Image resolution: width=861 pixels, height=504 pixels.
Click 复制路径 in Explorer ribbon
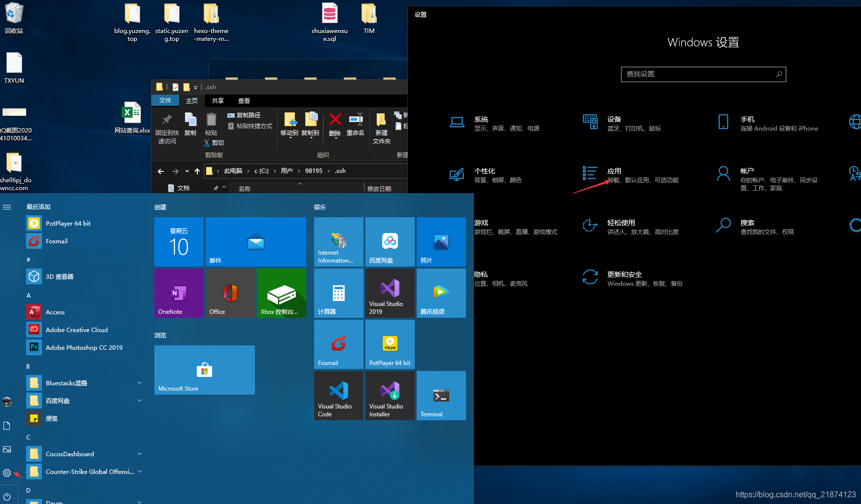click(244, 115)
